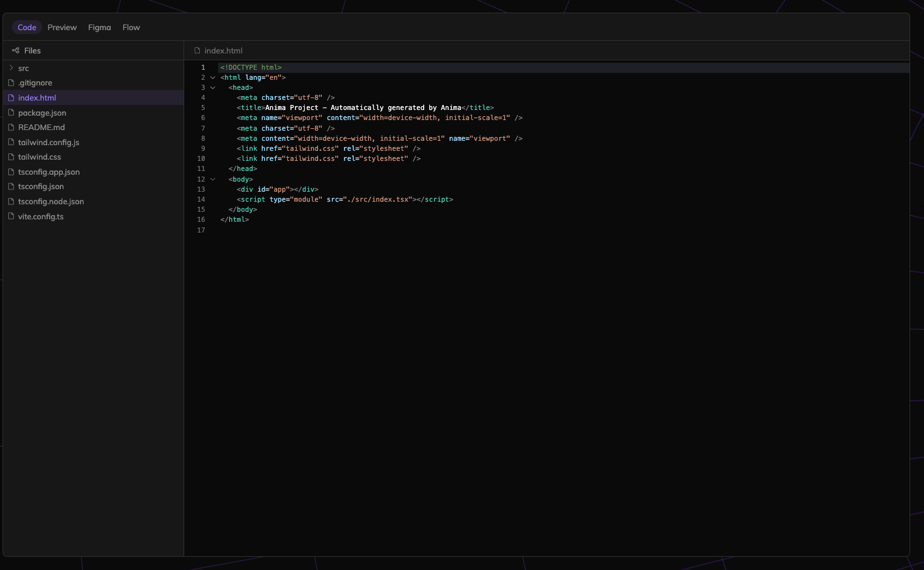Click line number 17 in gutter
The height and width of the screenshot is (570, 924).
pyautogui.click(x=201, y=230)
